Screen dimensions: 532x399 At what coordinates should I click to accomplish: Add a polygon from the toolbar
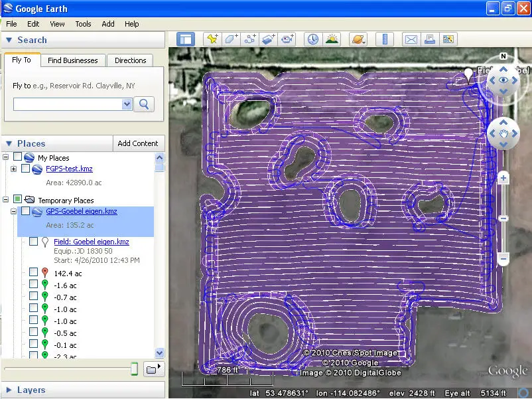(x=232, y=39)
